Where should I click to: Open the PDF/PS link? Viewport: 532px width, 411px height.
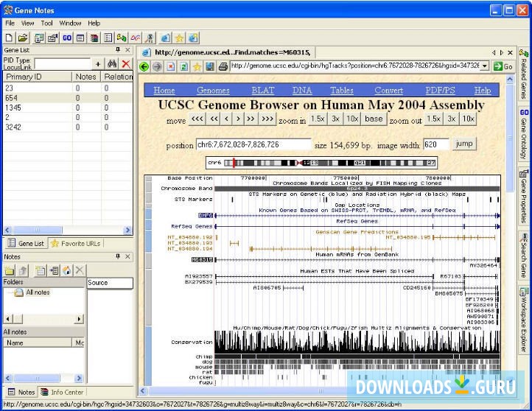point(440,90)
